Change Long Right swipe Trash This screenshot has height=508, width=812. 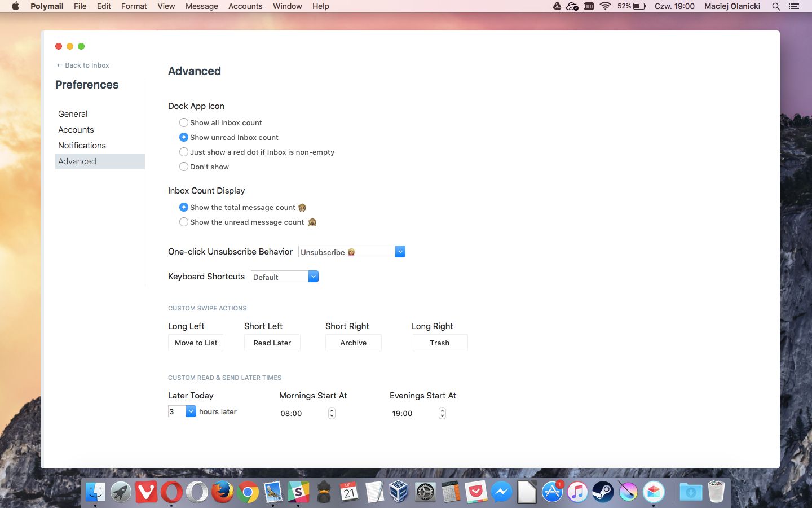click(x=440, y=343)
